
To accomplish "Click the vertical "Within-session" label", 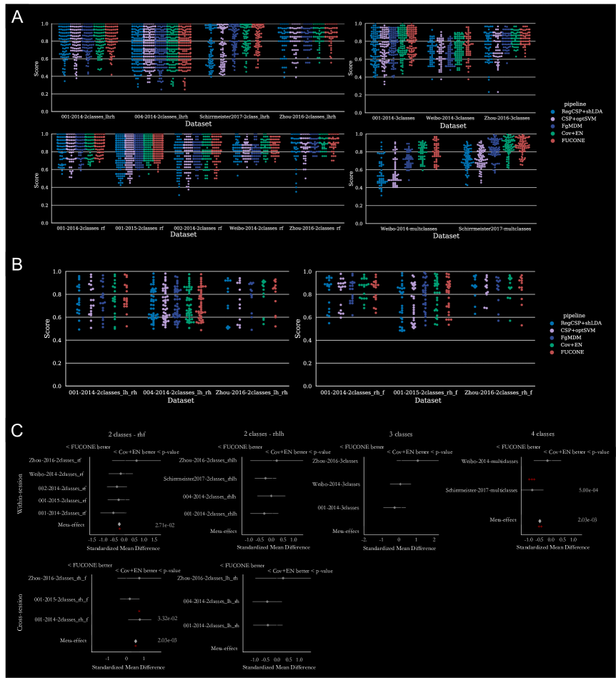I will pyautogui.click(x=20, y=494).
